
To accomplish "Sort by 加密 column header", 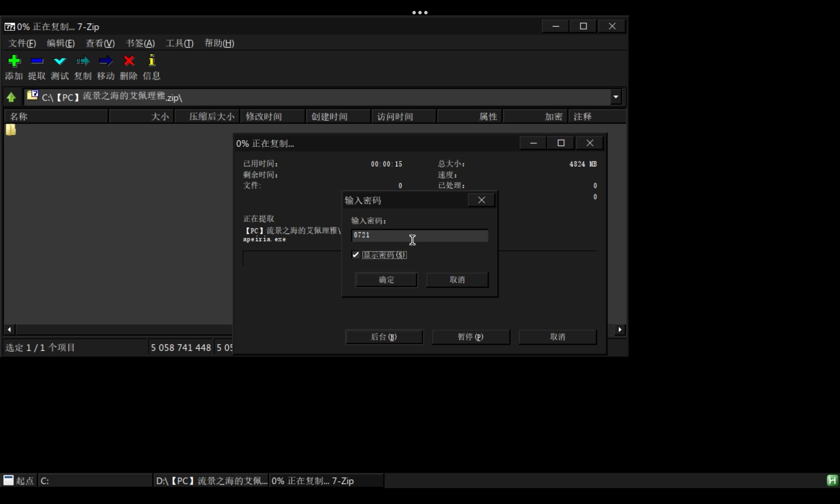I will [535, 116].
